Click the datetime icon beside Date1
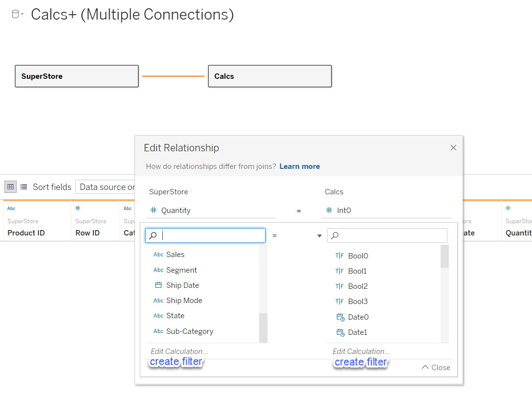The image size is (532, 398). (x=340, y=332)
